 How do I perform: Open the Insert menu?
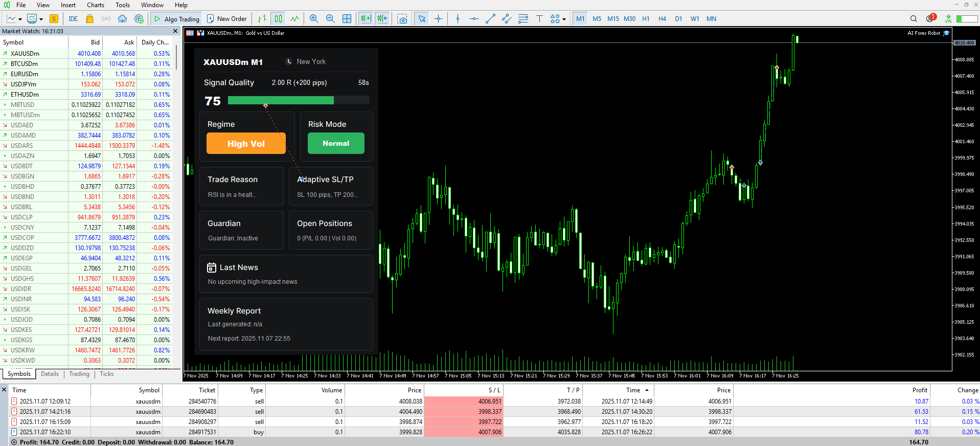click(68, 5)
